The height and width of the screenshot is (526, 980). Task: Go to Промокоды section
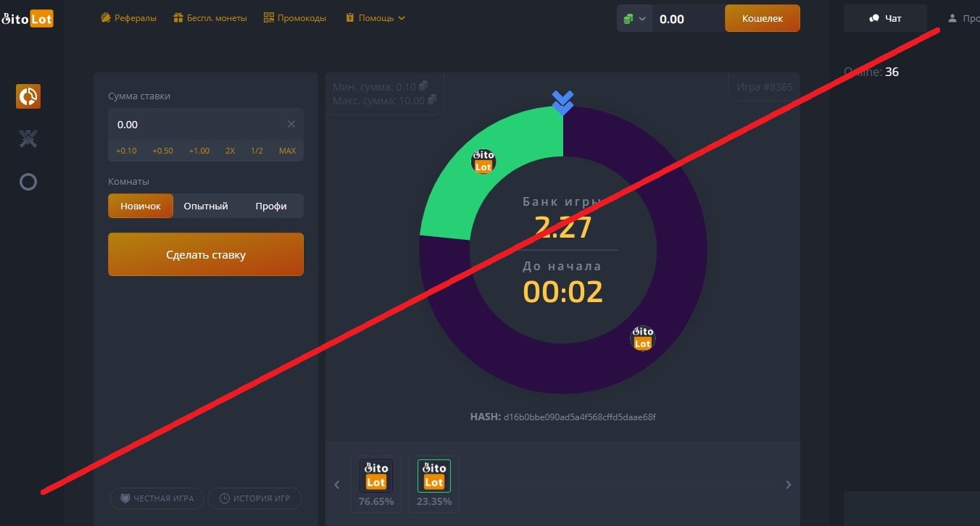[x=295, y=17]
